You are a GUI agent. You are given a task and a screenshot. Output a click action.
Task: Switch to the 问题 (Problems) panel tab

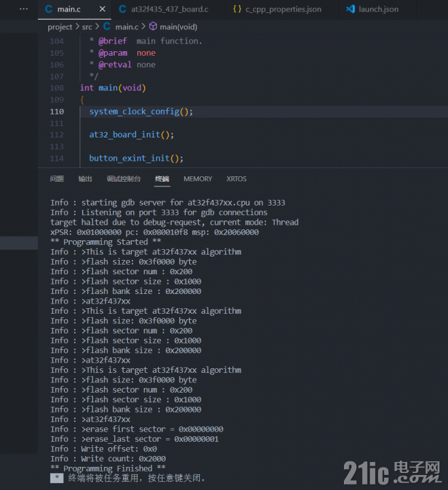(x=57, y=179)
